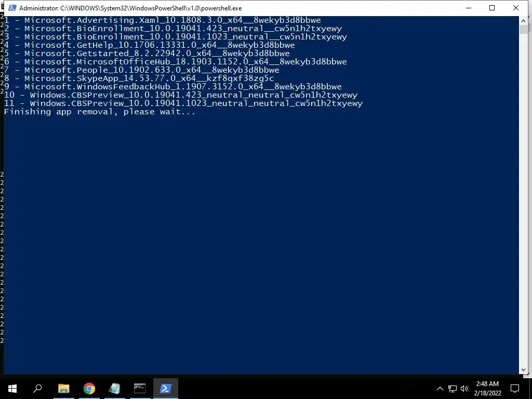Click the PowerShell icon in title bar
Image resolution: width=532 pixels, height=399 pixels.
(x=12, y=8)
